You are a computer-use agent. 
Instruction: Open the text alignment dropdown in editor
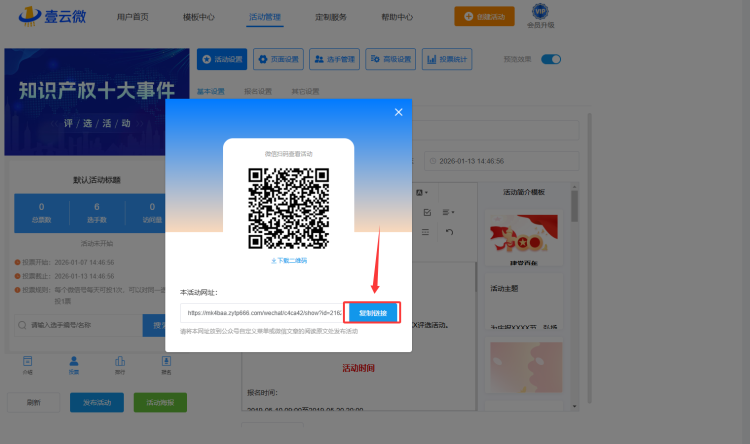[x=449, y=212]
